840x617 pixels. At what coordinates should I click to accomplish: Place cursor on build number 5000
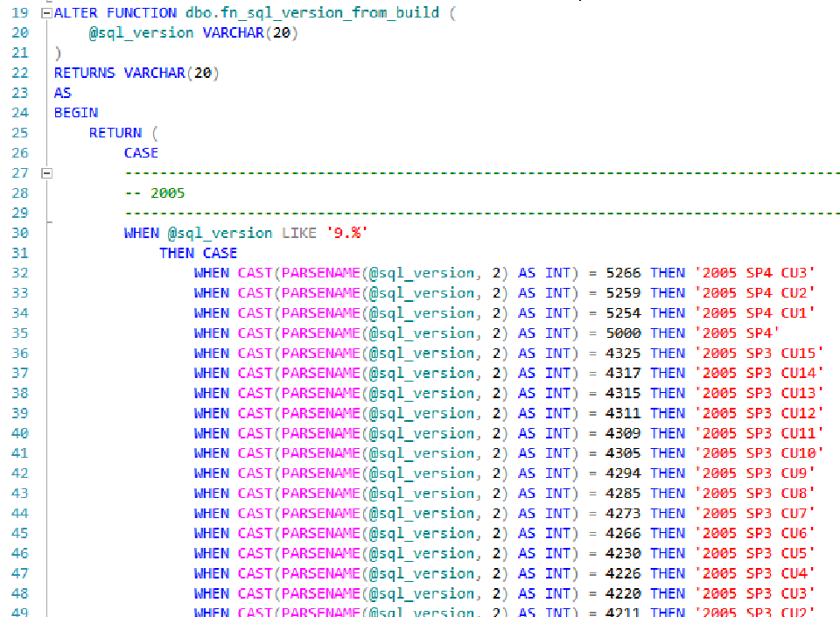623,333
